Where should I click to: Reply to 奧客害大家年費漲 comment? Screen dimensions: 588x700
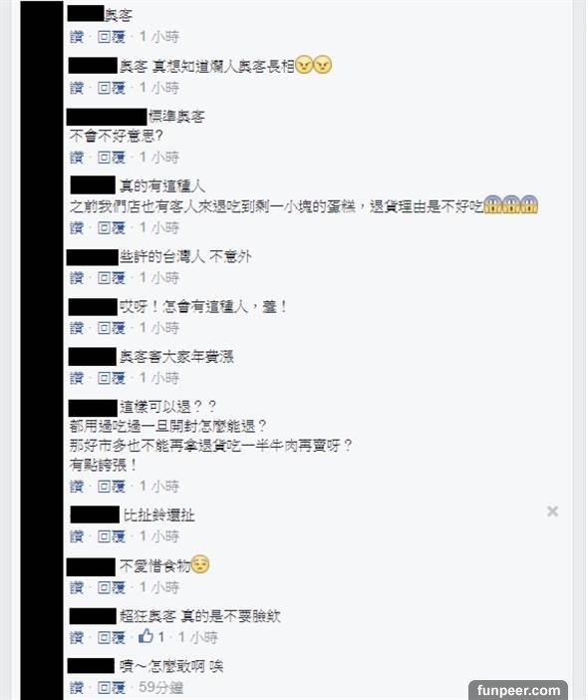[112, 378]
